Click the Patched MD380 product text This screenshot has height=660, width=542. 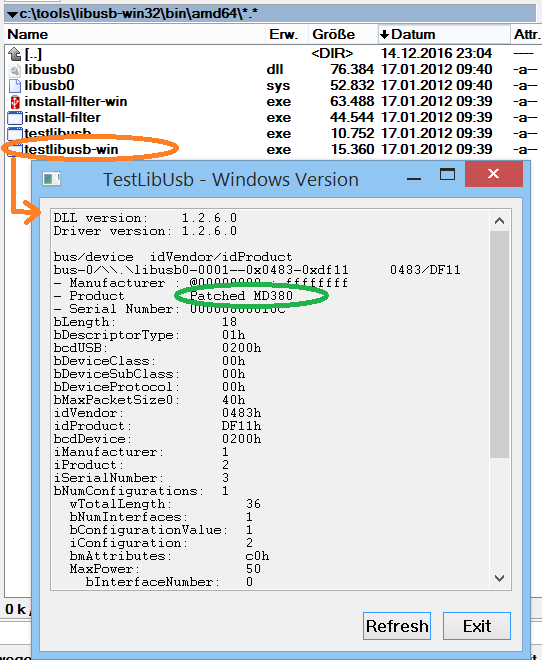click(241, 296)
